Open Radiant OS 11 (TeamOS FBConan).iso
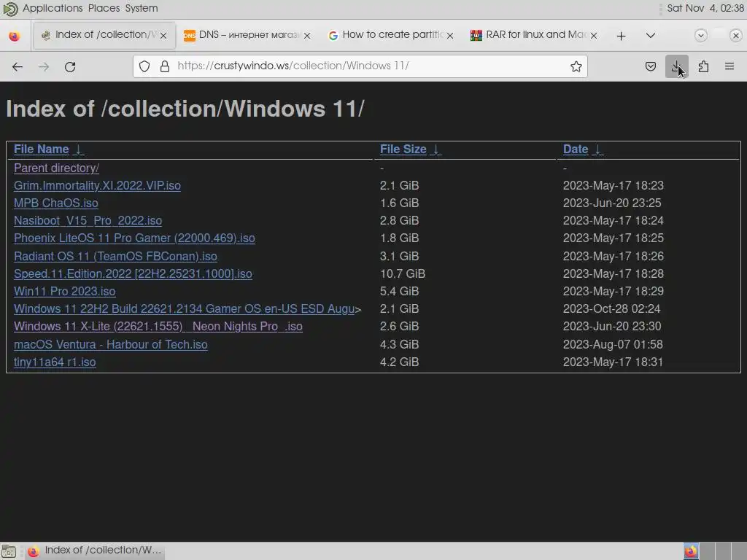 click(x=115, y=256)
